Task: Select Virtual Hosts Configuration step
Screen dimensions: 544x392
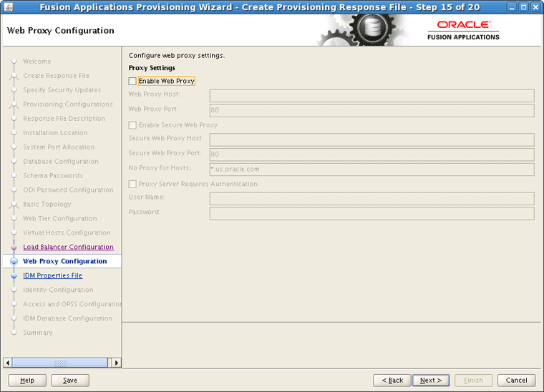Action: tap(67, 232)
